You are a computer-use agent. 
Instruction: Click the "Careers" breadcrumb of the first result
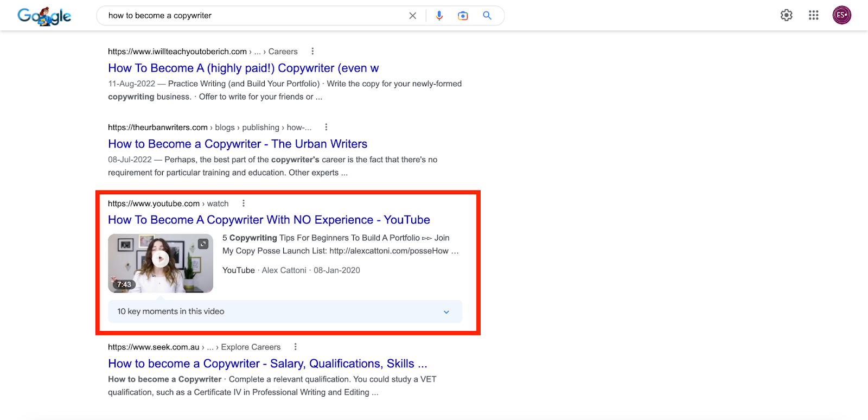(x=283, y=52)
